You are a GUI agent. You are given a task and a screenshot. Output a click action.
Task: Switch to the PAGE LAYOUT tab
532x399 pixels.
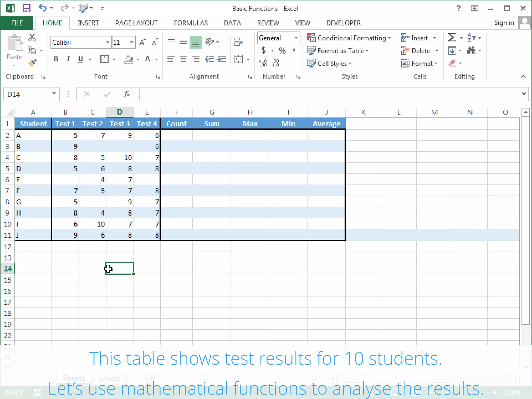click(136, 23)
